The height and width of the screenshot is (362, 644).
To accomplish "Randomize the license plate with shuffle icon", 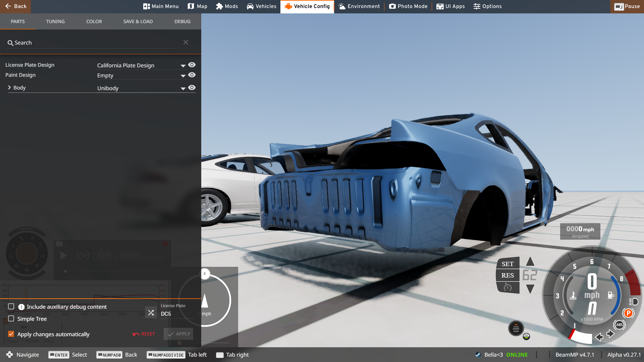I will 151,313.
